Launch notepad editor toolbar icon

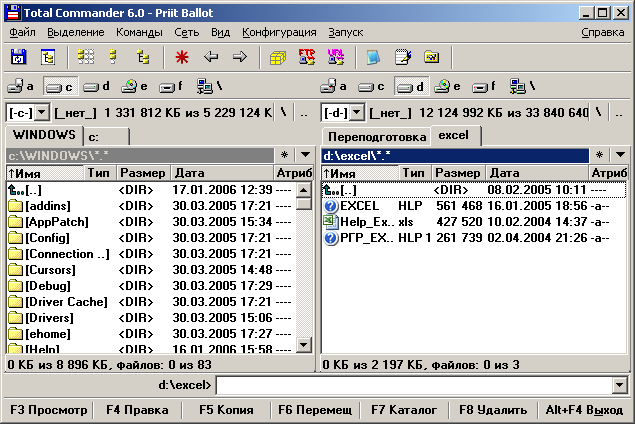pyautogui.click(x=403, y=57)
